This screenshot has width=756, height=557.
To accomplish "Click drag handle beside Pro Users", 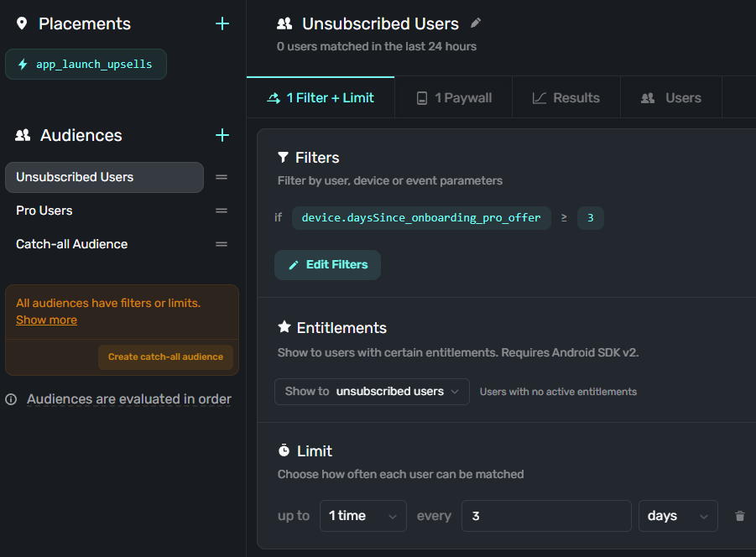I will (x=222, y=211).
